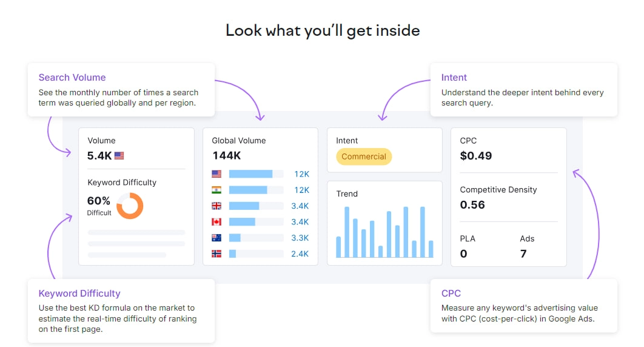The width and height of the screenshot is (644, 347).
Task: Click the Keyword Difficulty label inside Volume card
Action: pos(122,183)
